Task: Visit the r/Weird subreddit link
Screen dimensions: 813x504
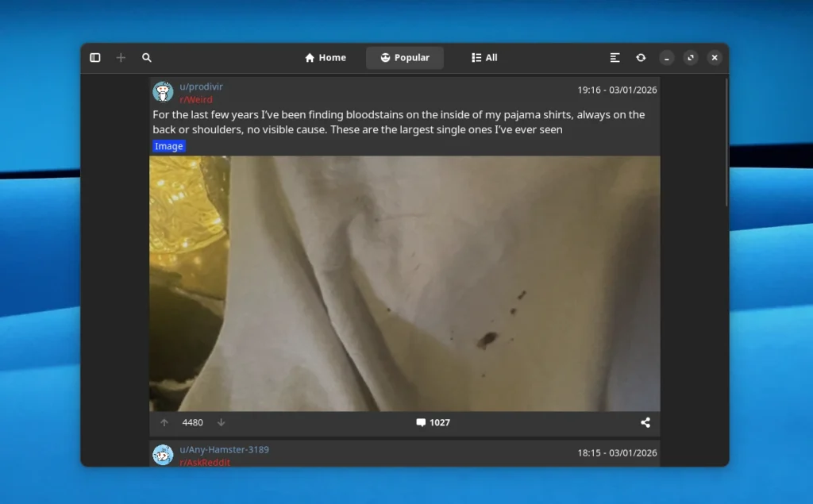Action: tap(195, 100)
